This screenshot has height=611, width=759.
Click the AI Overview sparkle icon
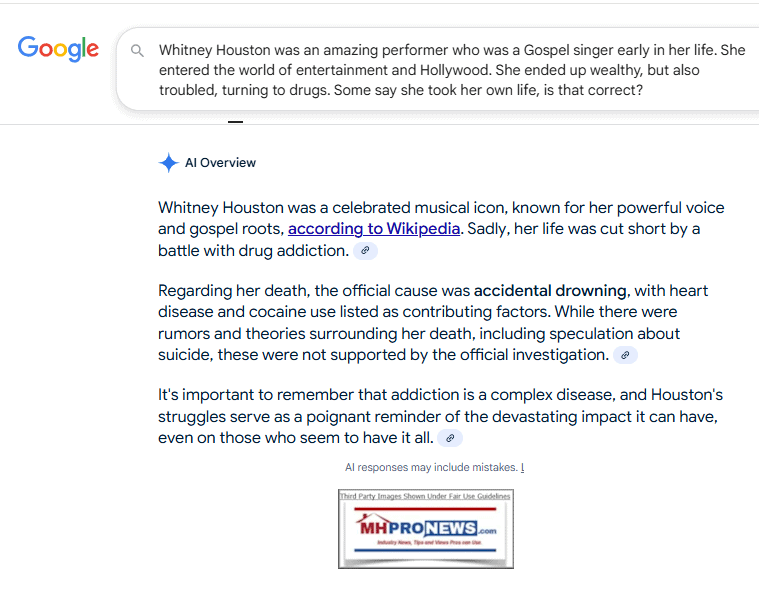click(168, 163)
